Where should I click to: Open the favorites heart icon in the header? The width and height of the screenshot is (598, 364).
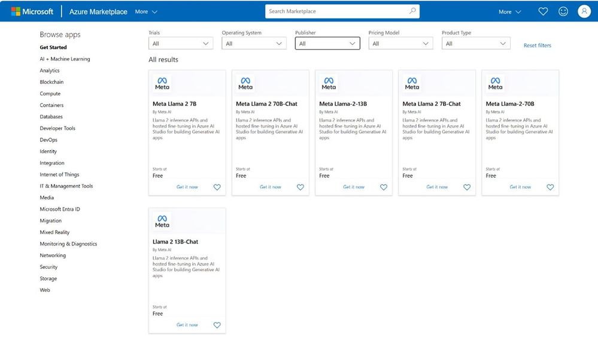coord(543,11)
